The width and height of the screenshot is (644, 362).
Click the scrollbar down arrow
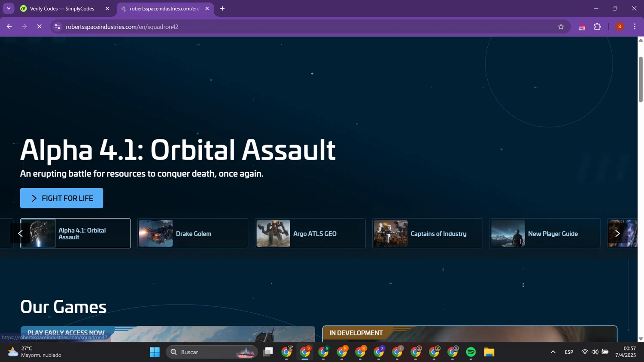click(641, 339)
